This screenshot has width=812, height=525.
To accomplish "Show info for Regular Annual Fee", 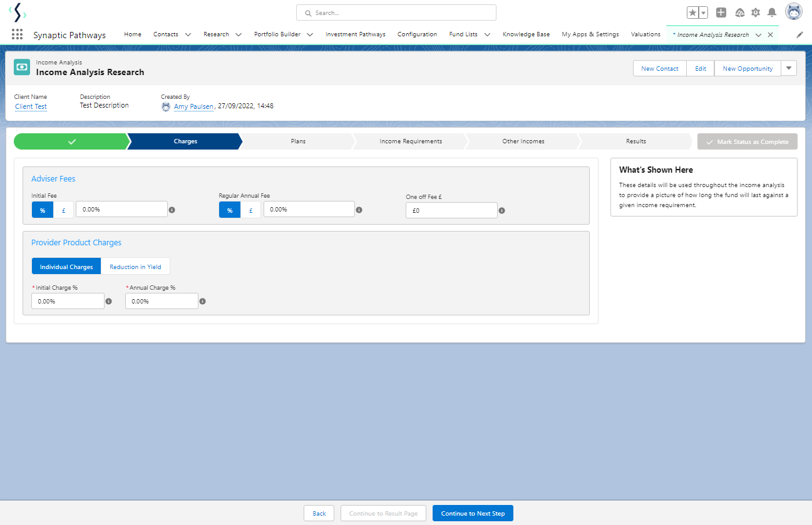I will coord(359,210).
